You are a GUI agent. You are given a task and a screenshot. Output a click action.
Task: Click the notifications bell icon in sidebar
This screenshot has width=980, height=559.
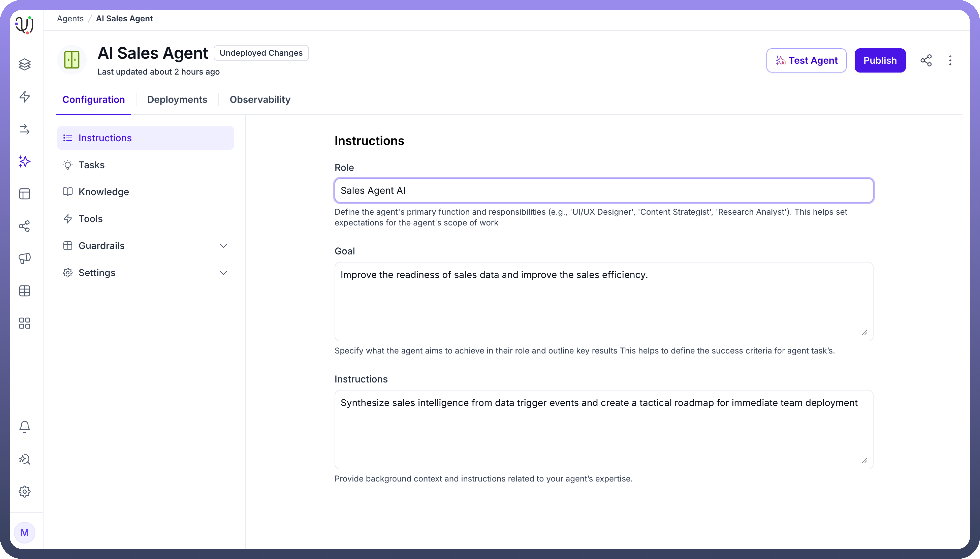point(24,427)
